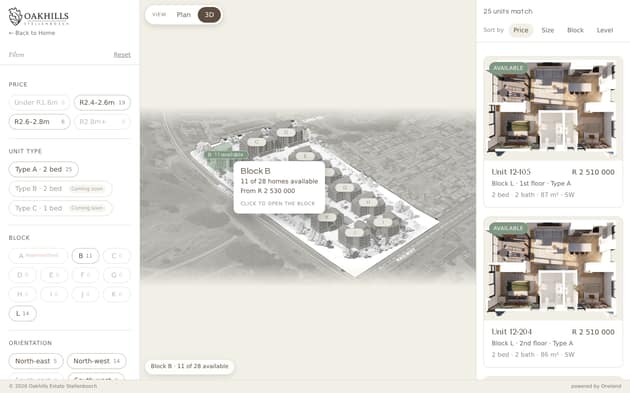This screenshot has height=393, width=630.
Task: Click 'Block L · 2nd floor · Type A' text
Action: [x=532, y=343]
